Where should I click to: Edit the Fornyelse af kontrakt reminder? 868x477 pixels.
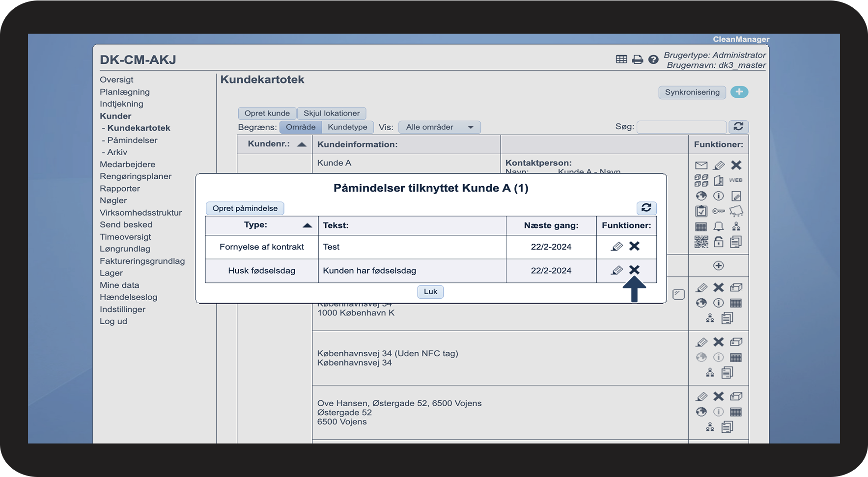click(616, 246)
